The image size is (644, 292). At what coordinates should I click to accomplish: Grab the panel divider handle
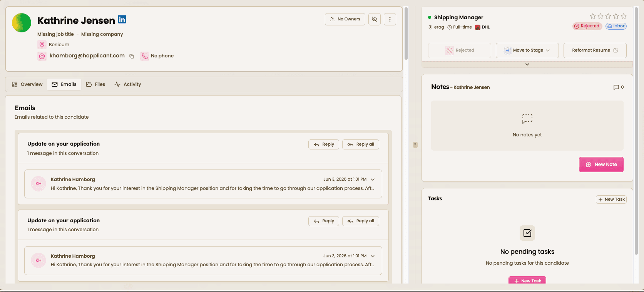[x=415, y=145]
